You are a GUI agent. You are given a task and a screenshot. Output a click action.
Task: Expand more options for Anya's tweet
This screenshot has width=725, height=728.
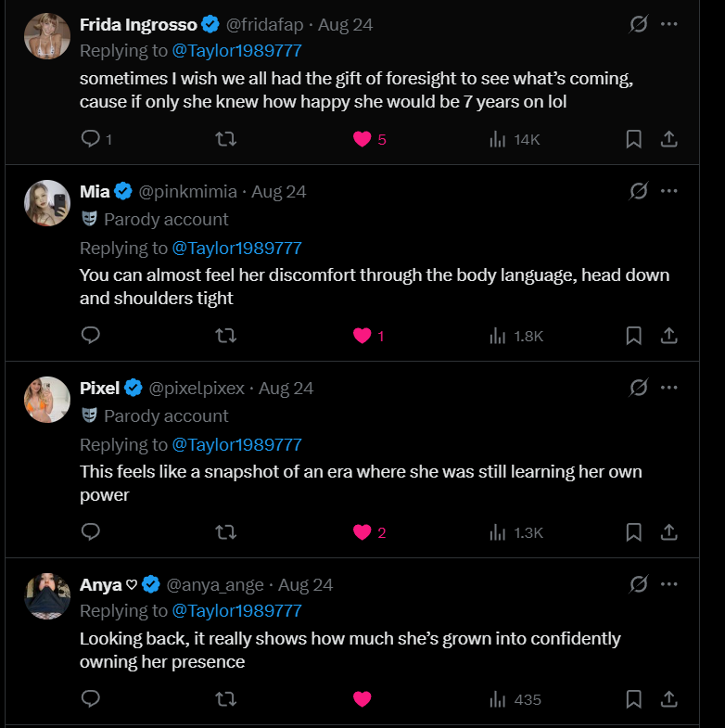[x=669, y=584]
